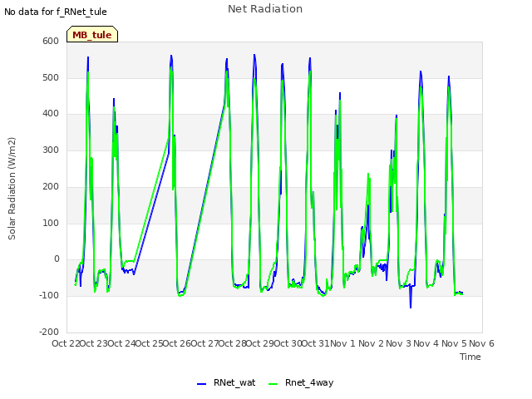Click the Nov 2 x-axis tick label
The height and width of the screenshot is (399, 532).
372,343
